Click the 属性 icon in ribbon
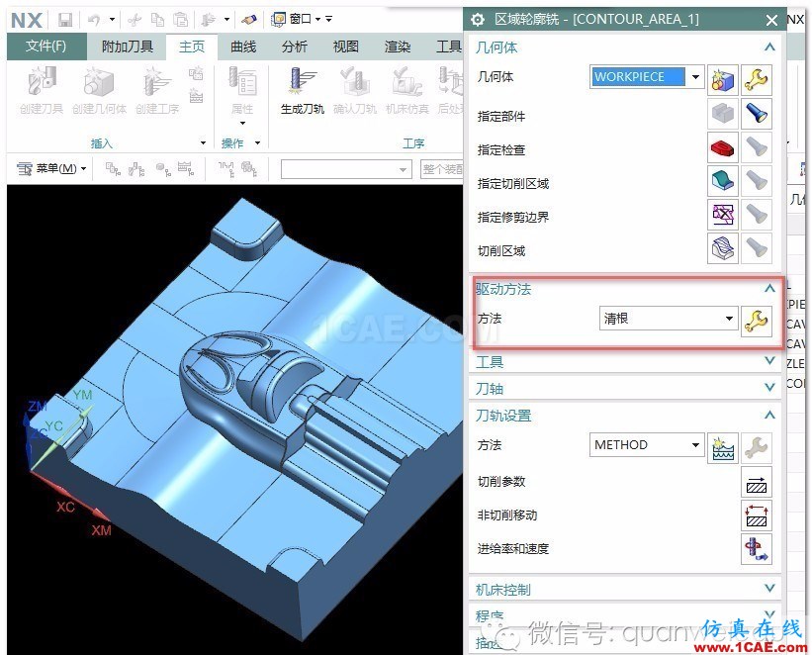The width and height of the screenshot is (812, 655). pos(242,81)
